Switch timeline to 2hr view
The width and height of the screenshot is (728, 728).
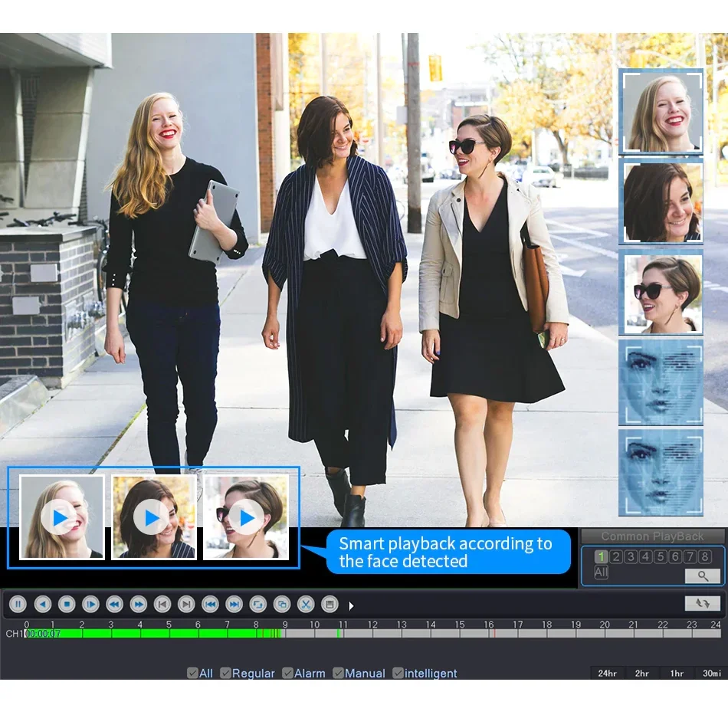(642, 673)
